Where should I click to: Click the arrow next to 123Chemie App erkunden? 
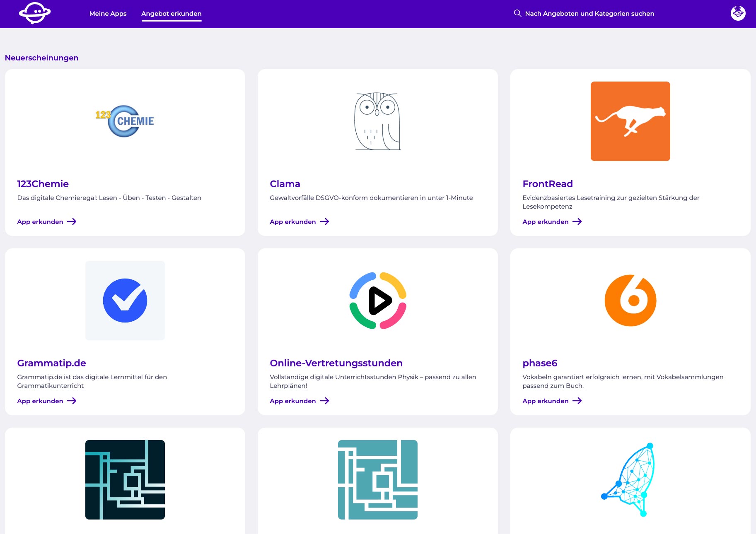click(x=72, y=221)
